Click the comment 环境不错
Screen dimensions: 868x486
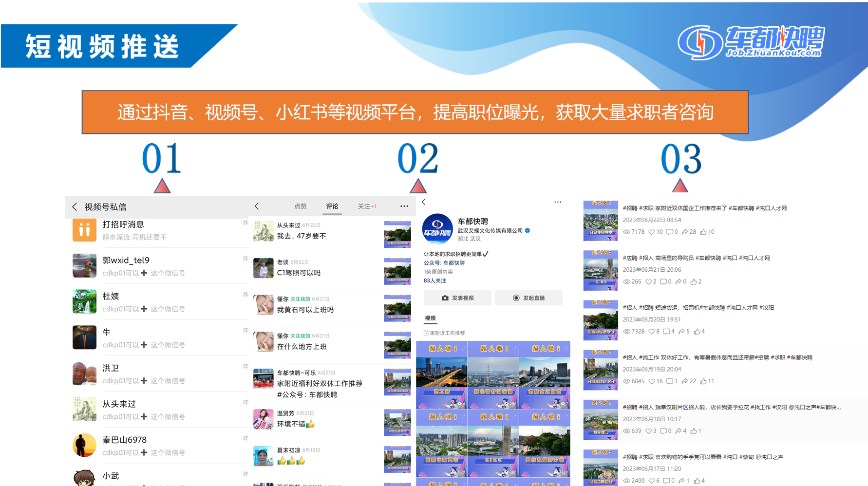(296, 424)
